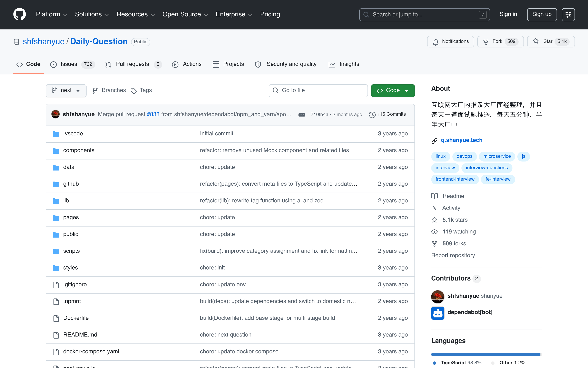View the Branches list
The height and width of the screenshot is (368, 588).
109,91
